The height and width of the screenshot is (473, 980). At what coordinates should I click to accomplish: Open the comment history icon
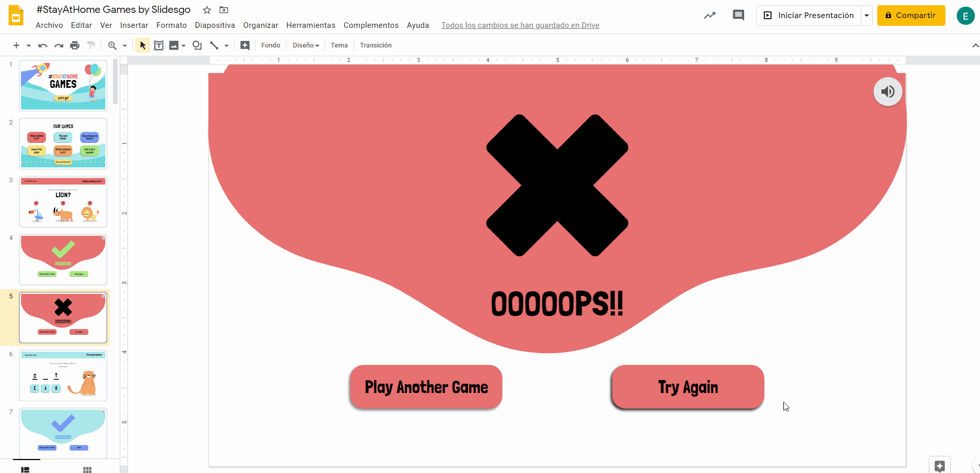click(x=738, y=15)
